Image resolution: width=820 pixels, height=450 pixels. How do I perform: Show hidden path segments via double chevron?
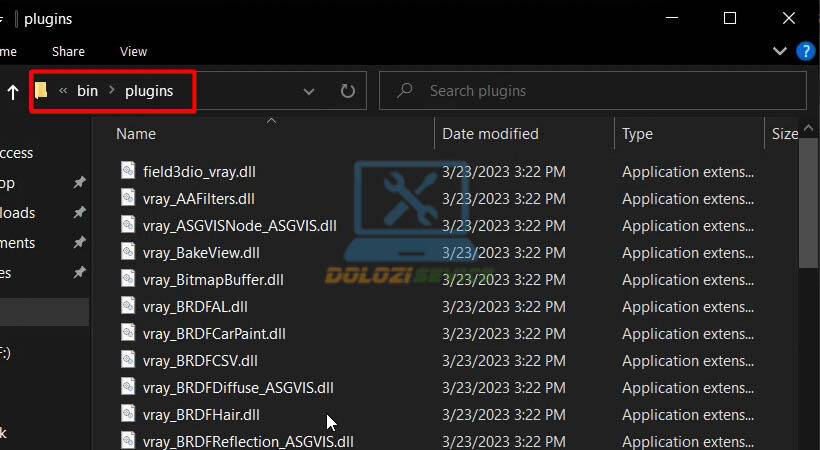point(63,91)
